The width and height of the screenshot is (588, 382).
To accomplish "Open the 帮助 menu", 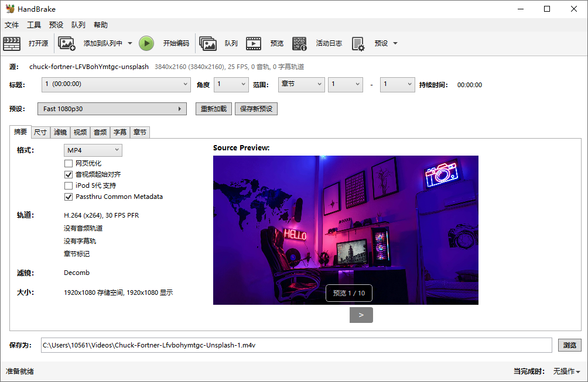I will pyautogui.click(x=101, y=25).
